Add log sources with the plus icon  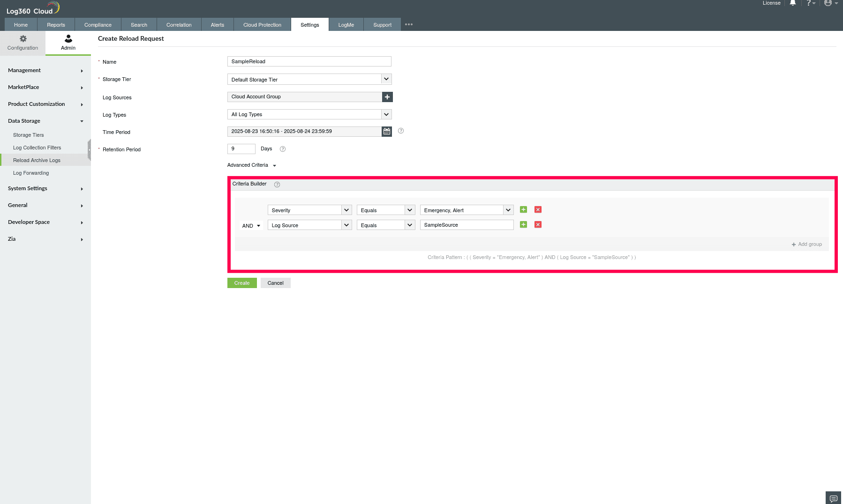[x=387, y=97]
